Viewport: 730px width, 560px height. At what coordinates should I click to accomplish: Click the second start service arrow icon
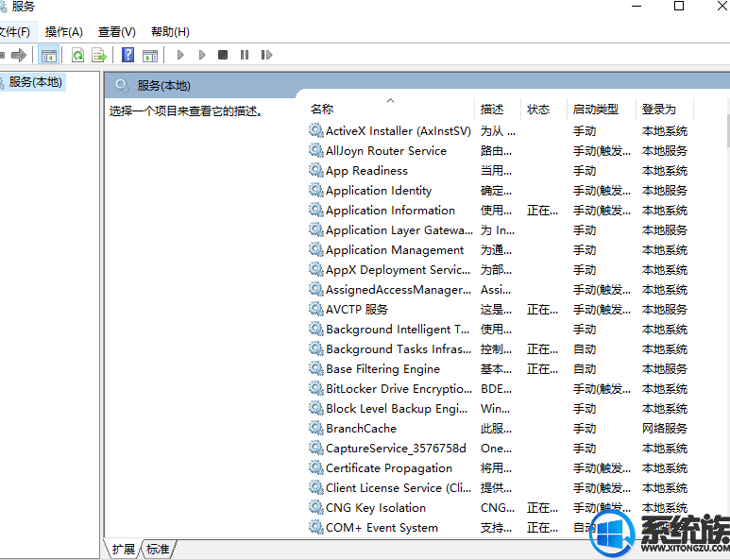point(201,55)
